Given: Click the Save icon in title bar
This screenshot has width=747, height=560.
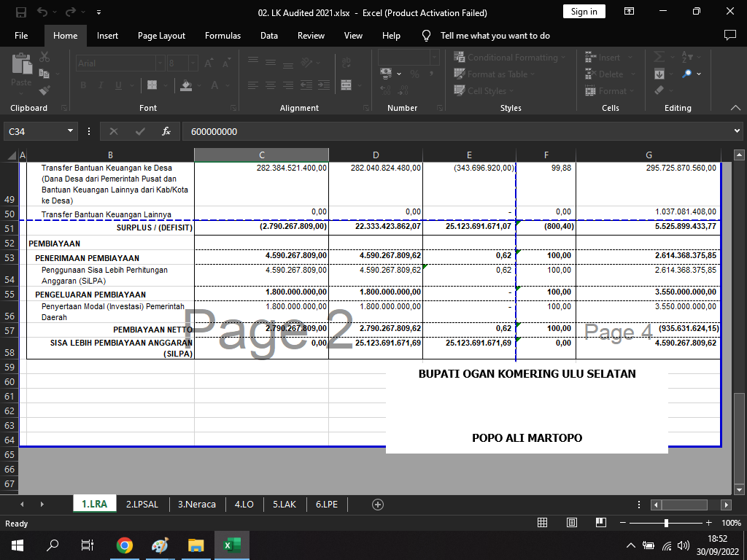Looking at the screenshot, I should pos(21,12).
